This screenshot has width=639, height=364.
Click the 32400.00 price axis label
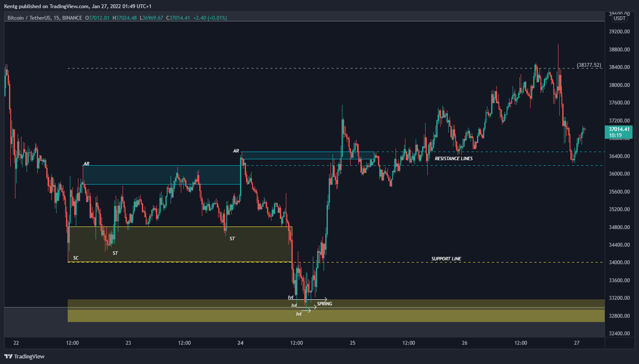619,334
